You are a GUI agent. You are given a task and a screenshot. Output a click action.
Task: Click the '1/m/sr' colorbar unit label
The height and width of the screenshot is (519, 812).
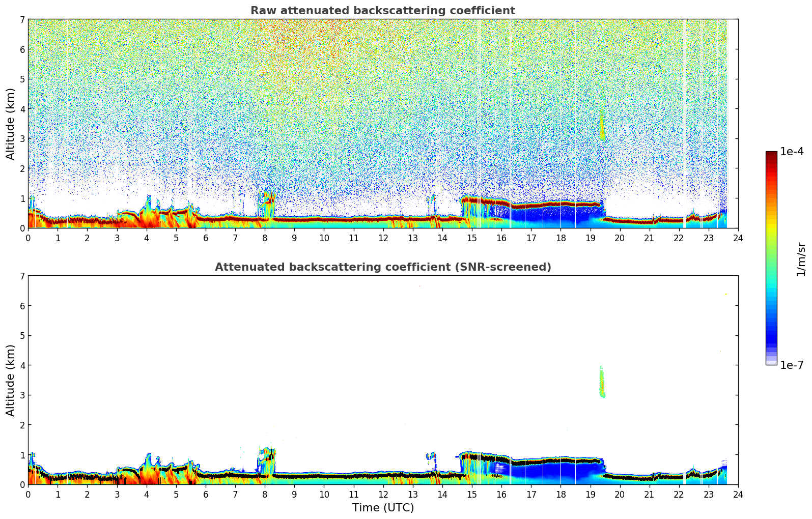tap(801, 258)
